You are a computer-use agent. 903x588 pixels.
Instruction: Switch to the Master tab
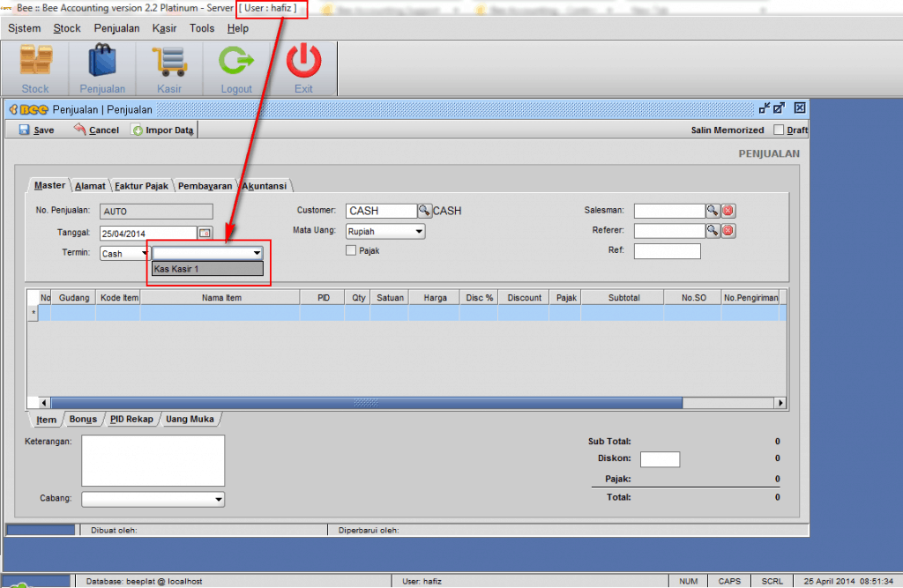click(49, 185)
